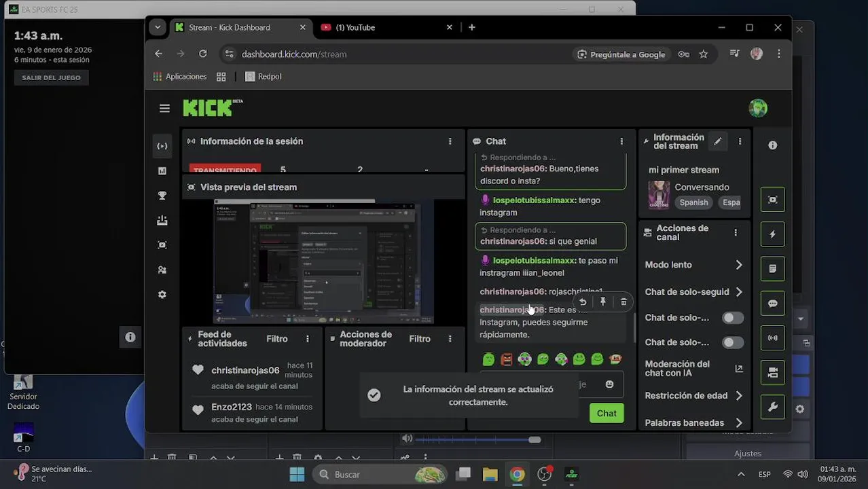The height and width of the screenshot is (489, 868).
Task: Open Información del stream three-dot menu
Action: pyautogui.click(x=740, y=141)
